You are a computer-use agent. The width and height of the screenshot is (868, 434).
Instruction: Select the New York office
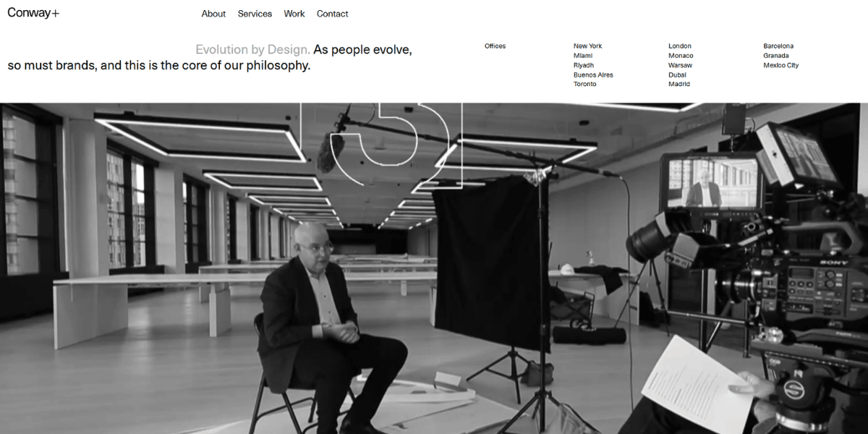point(587,46)
